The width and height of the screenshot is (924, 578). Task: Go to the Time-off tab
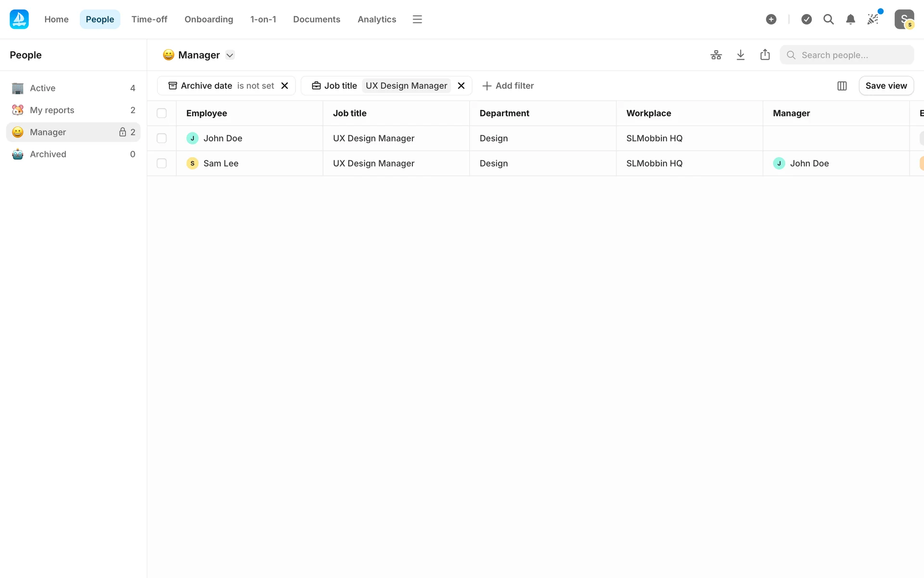pos(149,19)
